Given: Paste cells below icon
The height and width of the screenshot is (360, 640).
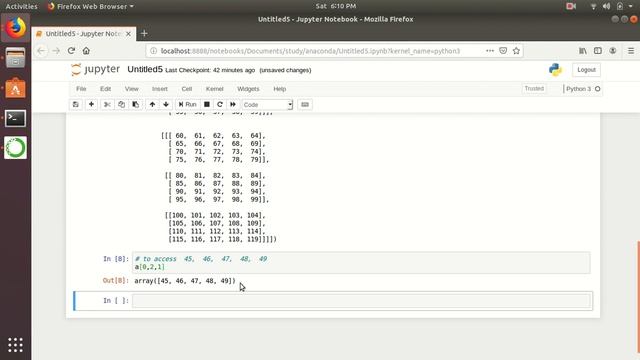Looking at the screenshot, I should 136,104.
